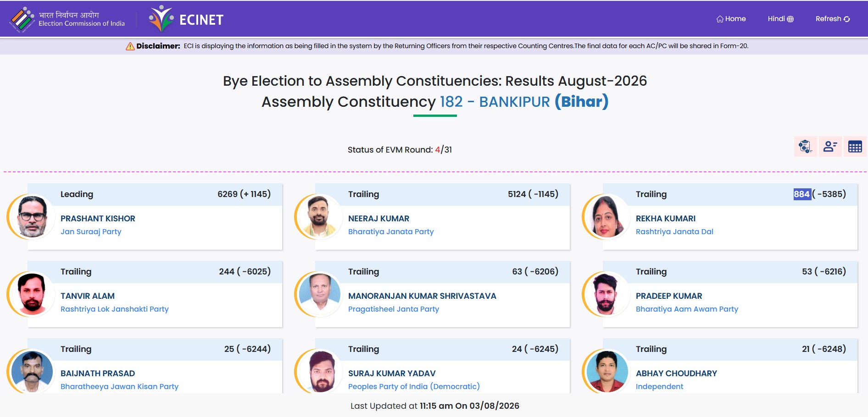
Task: Switch to candidate list view icon
Action: tap(830, 147)
